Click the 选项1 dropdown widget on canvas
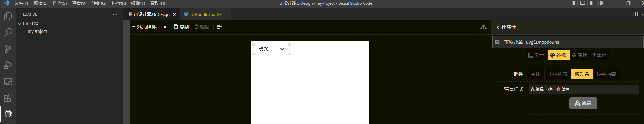Viewport: 644px width, 124px height. tap(272, 49)
